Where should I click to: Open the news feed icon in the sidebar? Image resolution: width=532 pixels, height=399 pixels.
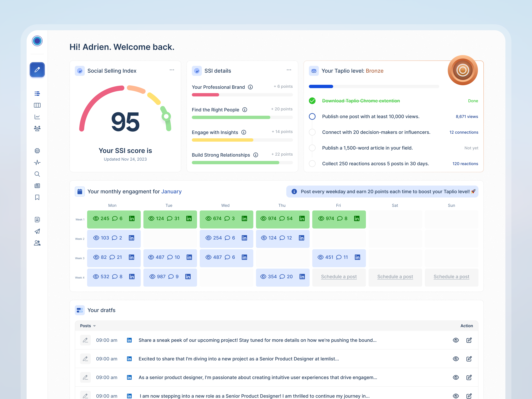pyautogui.click(x=37, y=185)
